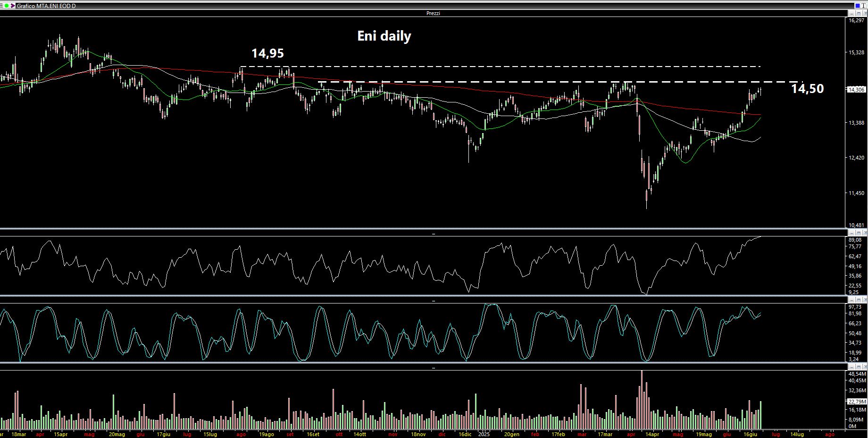Viewport: 868px width, 438px height.
Task: Maximize the volume pane
Action: (859, 367)
